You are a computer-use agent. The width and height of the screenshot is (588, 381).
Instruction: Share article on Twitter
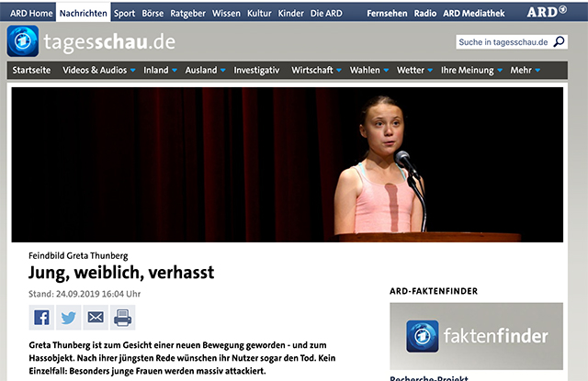point(69,318)
